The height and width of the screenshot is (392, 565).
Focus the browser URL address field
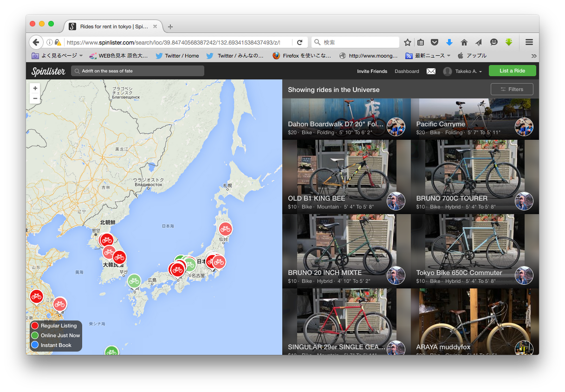(x=173, y=42)
